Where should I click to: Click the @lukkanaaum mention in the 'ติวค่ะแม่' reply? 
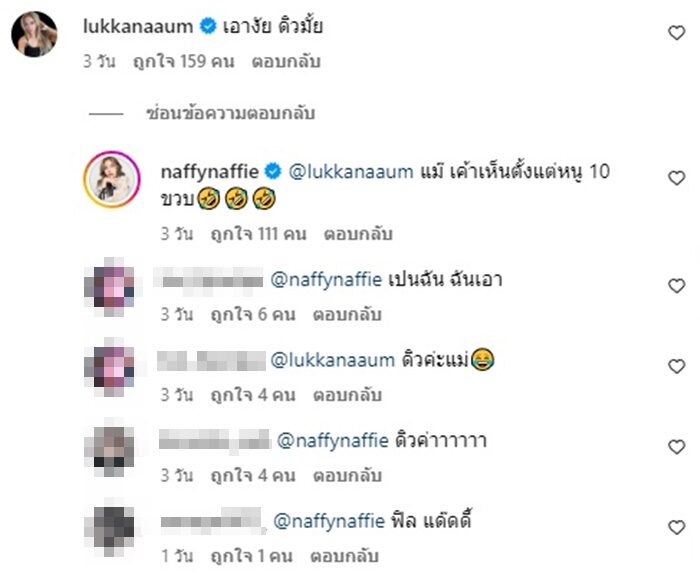(x=333, y=360)
